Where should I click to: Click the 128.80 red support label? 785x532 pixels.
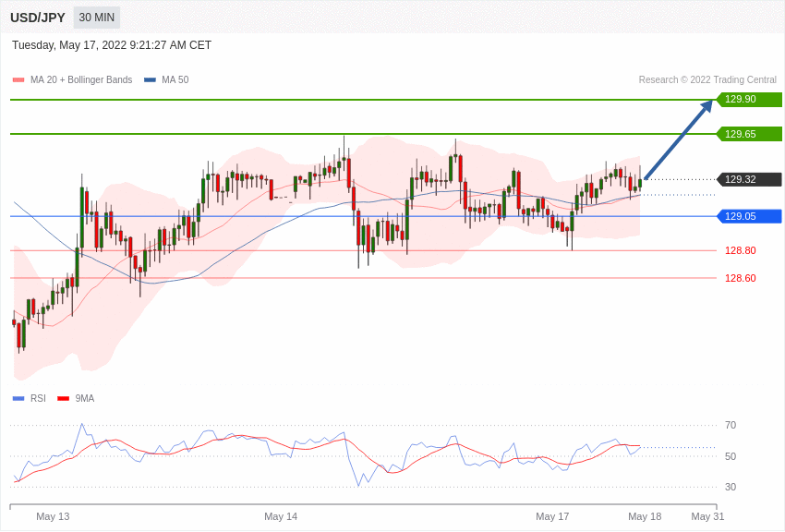741,250
